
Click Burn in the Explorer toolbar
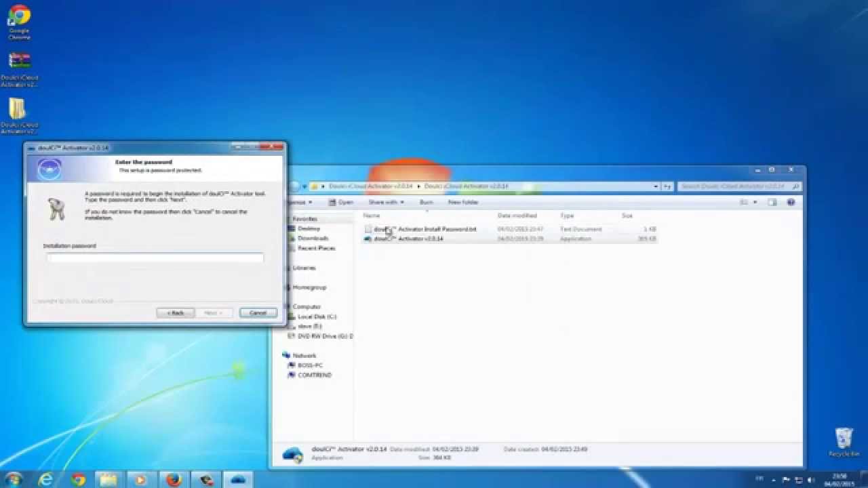tap(426, 202)
